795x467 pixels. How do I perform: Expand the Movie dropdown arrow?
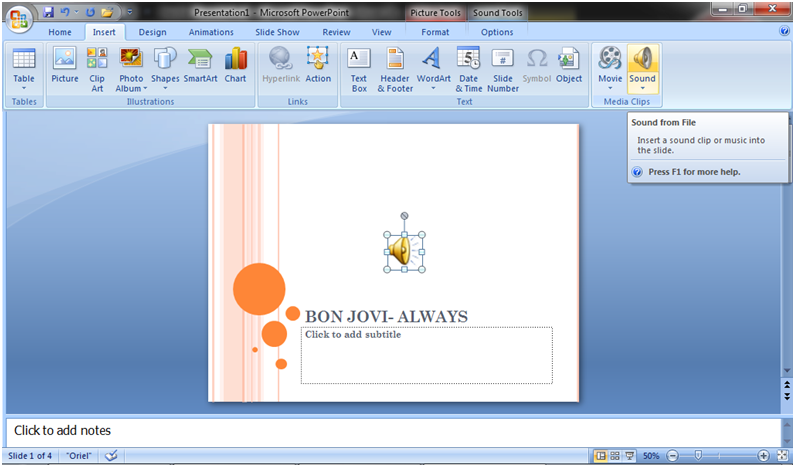(610, 88)
